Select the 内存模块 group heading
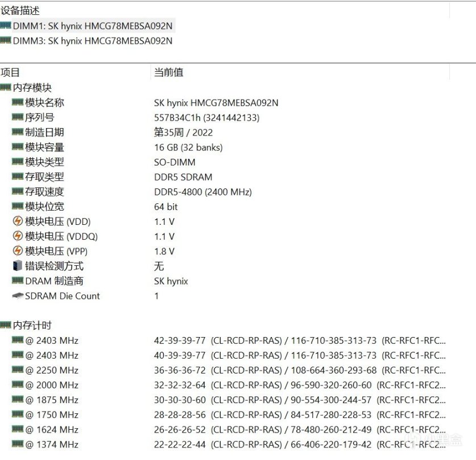This screenshot has height=460, width=476. pos(32,88)
